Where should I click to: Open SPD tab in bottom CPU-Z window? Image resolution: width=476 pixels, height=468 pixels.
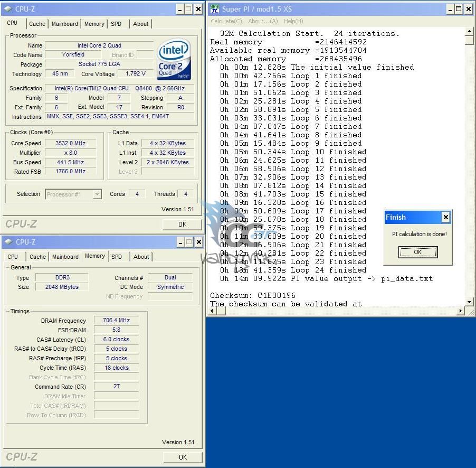tap(117, 257)
